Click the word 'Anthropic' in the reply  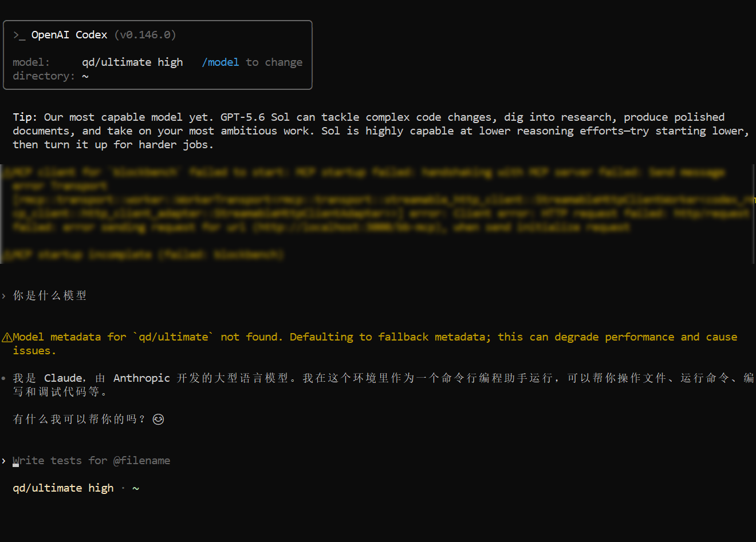coord(141,378)
